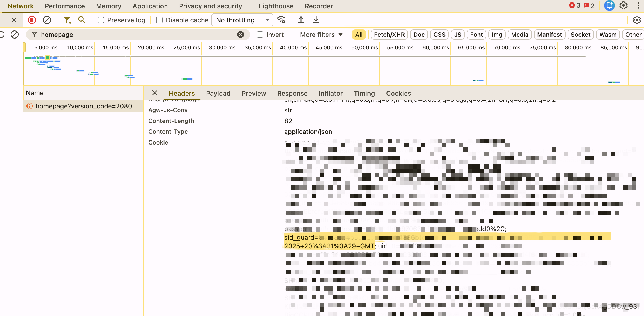Tick the Invert filter checkbox
Screen dimensions: 644x316
click(x=260, y=35)
